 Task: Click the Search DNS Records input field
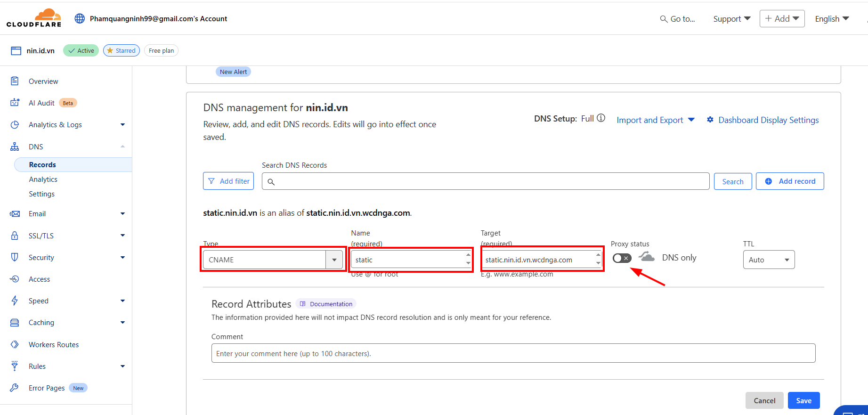click(x=486, y=181)
